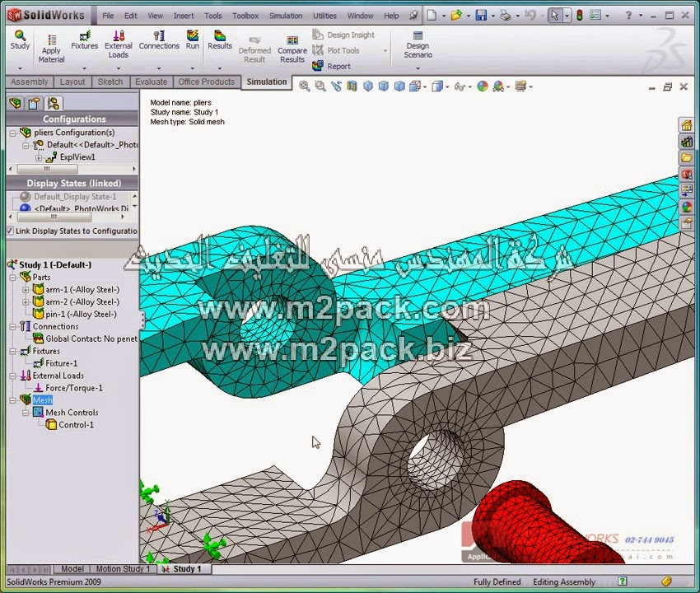Click Compare Results icon

pyautogui.click(x=292, y=49)
